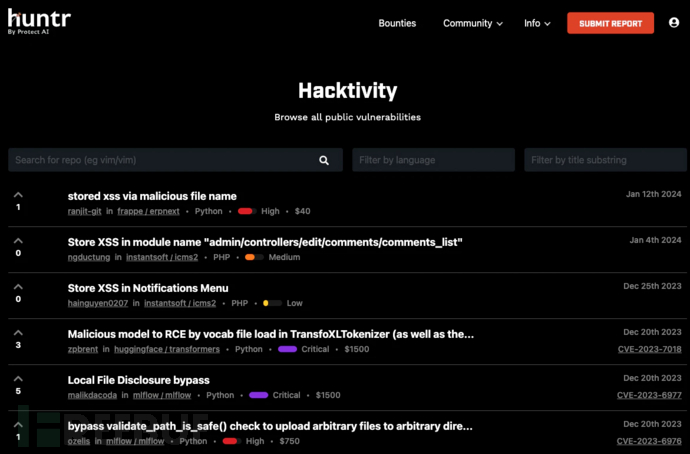Screen dimensions: 690x454
Task: Upvote the Store XSS Notifications Menu report
Action: click(18, 287)
